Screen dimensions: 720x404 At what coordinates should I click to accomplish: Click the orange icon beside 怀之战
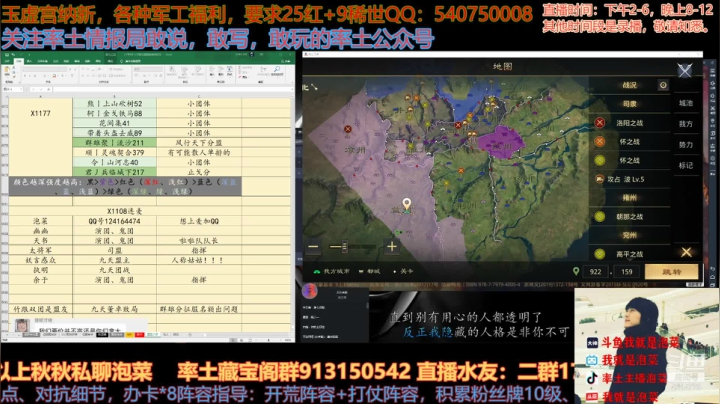[x=600, y=141]
